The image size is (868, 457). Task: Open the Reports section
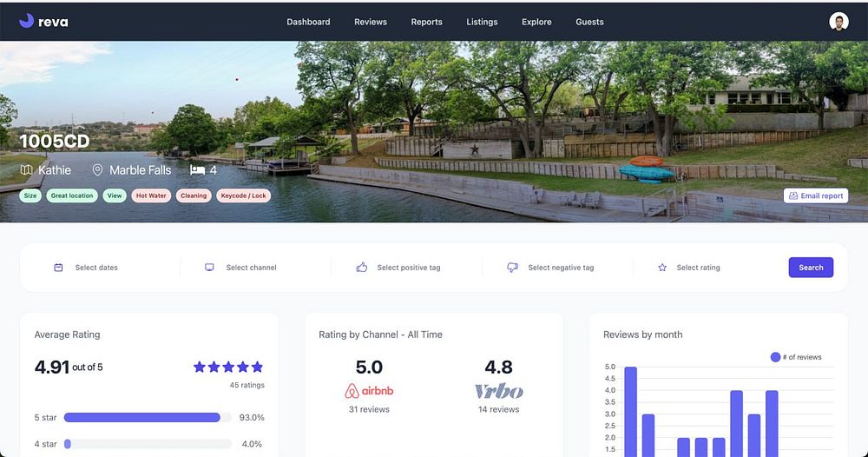tap(426, 22)
